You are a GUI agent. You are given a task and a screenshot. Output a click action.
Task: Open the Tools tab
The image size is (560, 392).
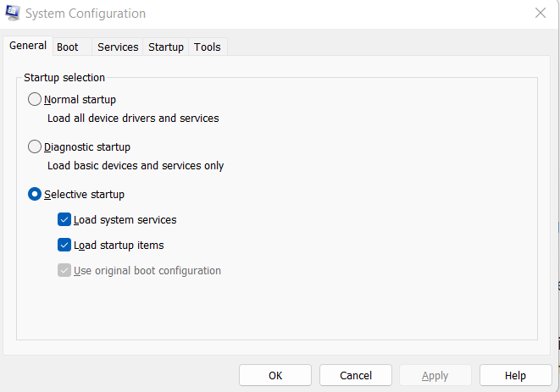click(x=208, y=47)
